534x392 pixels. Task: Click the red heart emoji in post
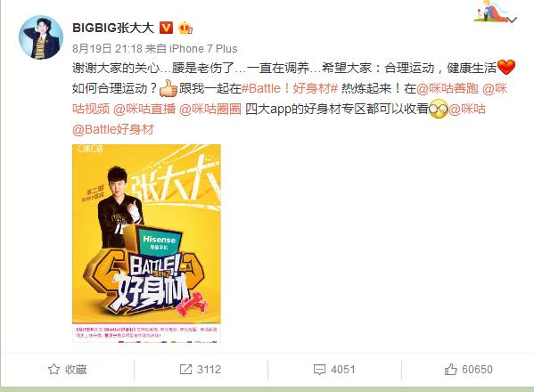506,67
